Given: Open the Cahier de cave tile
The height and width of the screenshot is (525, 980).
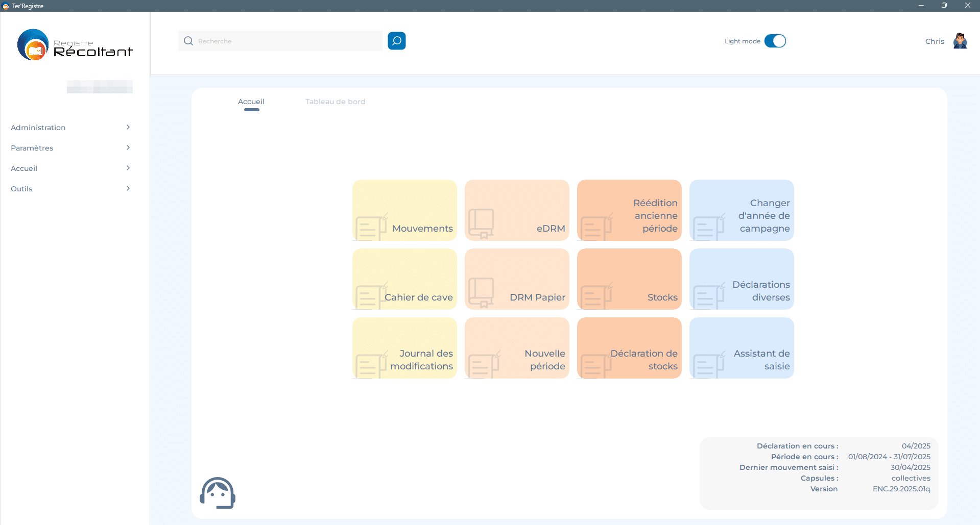Looking at the screenshot, I should click(404, 279).
